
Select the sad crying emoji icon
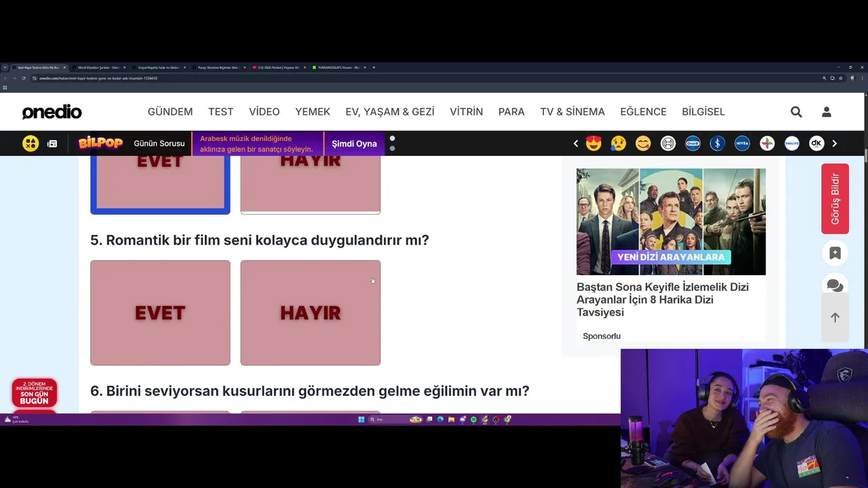point(618,143)
